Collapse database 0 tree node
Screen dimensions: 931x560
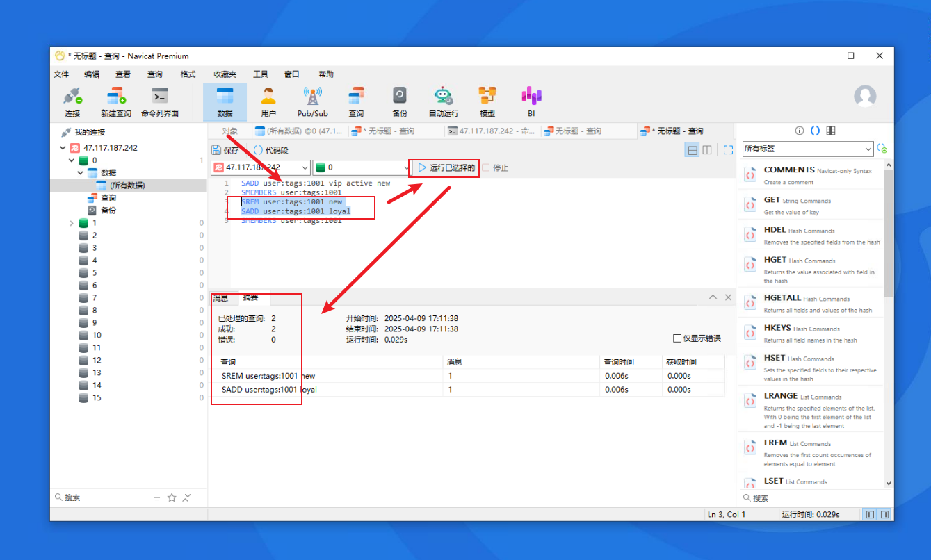point(72,160)
